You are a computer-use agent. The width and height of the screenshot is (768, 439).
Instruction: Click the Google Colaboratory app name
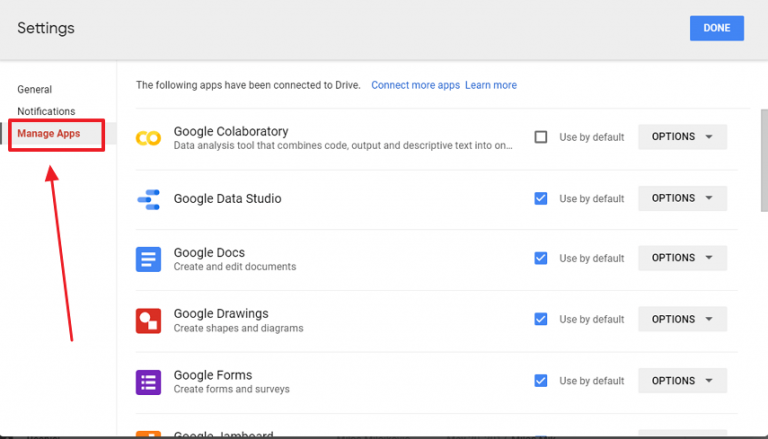(x=231, y=131)
